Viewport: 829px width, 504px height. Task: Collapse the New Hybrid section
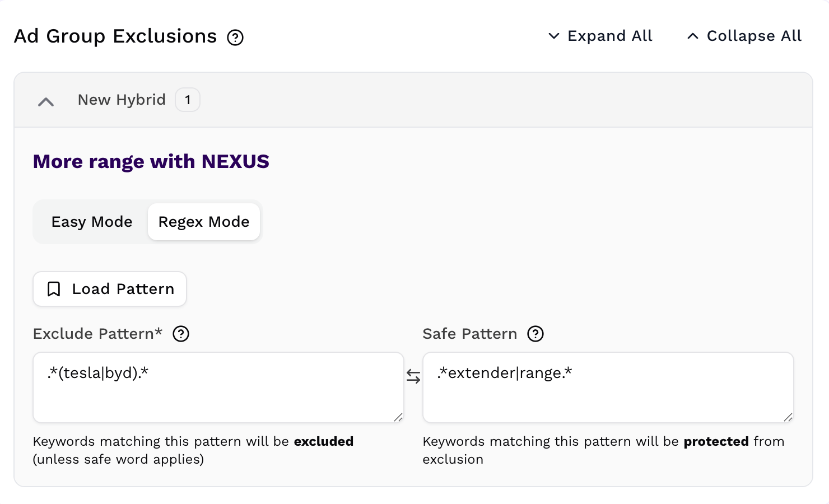click(46, 101)
